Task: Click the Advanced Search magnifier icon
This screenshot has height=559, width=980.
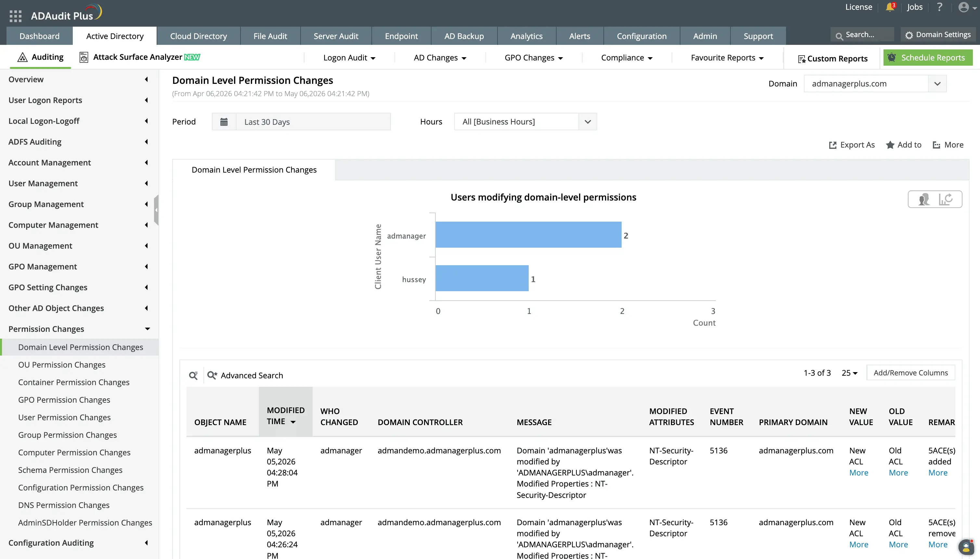Action: pyautogui.click(x=212, y=375)
